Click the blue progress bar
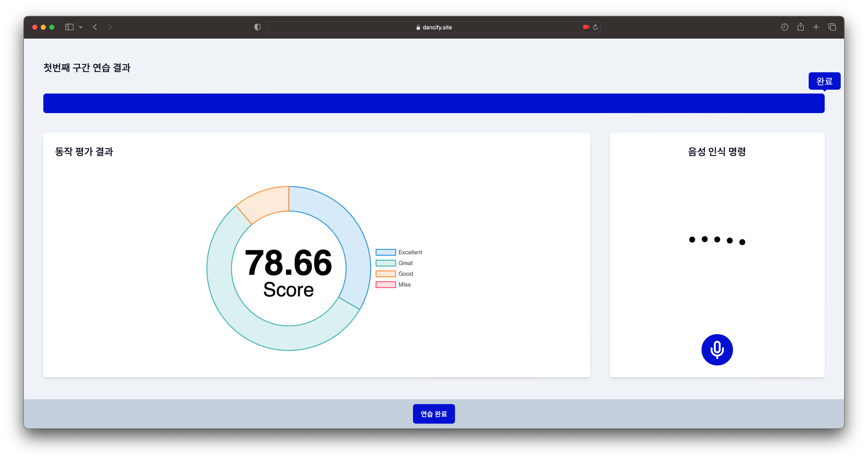Image resolution: width=868 pixels, height=460 pixels. [434, 103]
